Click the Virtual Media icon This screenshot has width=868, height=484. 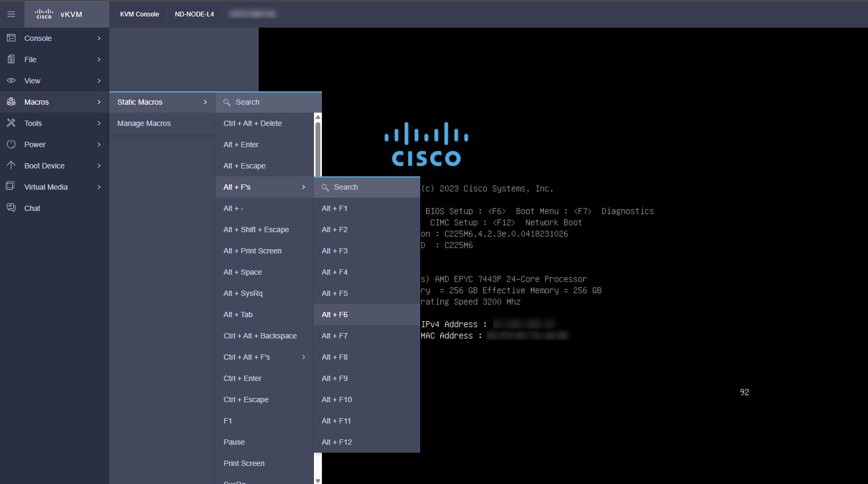click(x=11, y=186)
